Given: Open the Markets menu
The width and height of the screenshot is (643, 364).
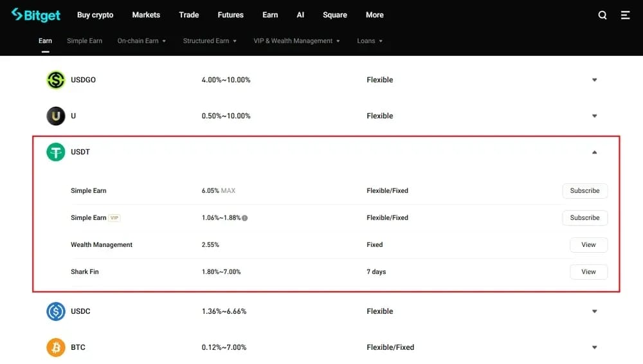Looking at the screenshot, I should click(x=146, y=15).
